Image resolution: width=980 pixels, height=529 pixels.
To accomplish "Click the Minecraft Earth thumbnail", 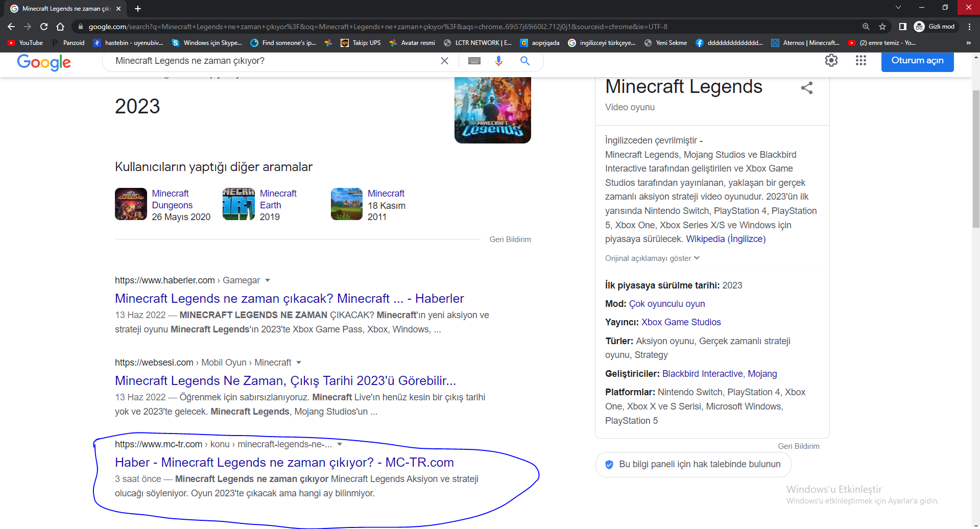I will (238, 204).
